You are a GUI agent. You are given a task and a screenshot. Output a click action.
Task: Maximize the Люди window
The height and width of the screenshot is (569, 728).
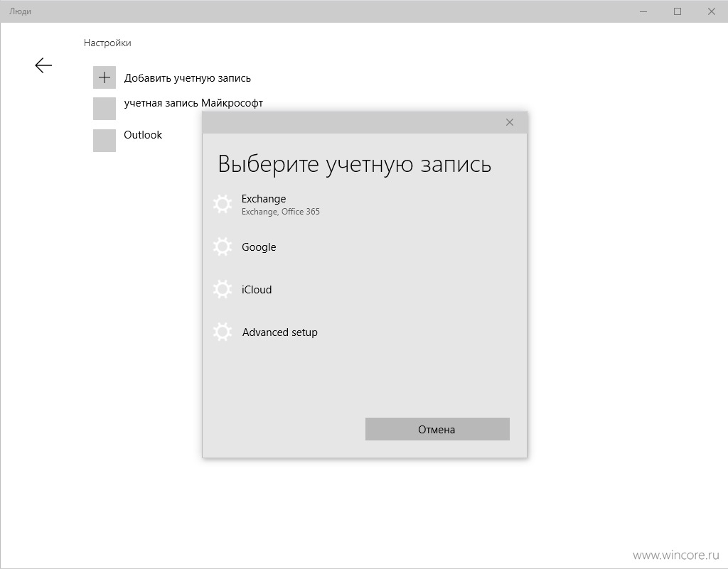tap(678, 11)
